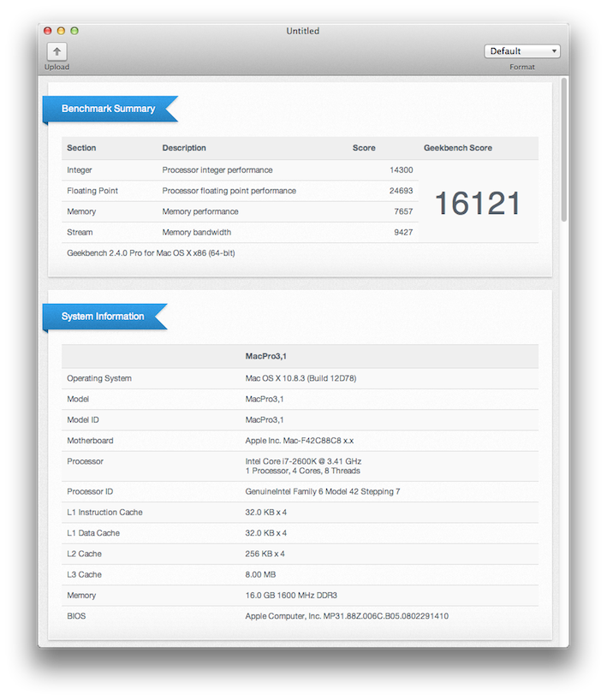This screenshot has width=607, height=700.
Task: Click the Format label under the dropdown
Action: 522,67
